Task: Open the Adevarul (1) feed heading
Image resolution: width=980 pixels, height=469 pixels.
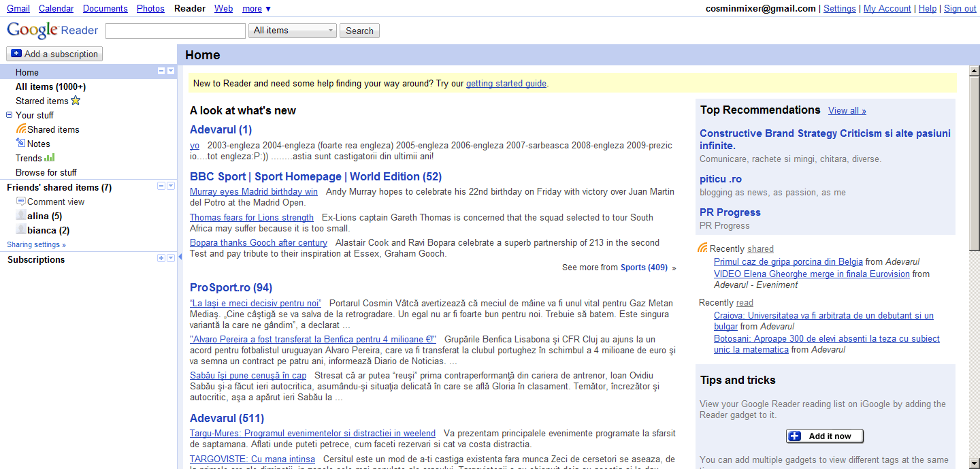Action: (x=221, y=129)
